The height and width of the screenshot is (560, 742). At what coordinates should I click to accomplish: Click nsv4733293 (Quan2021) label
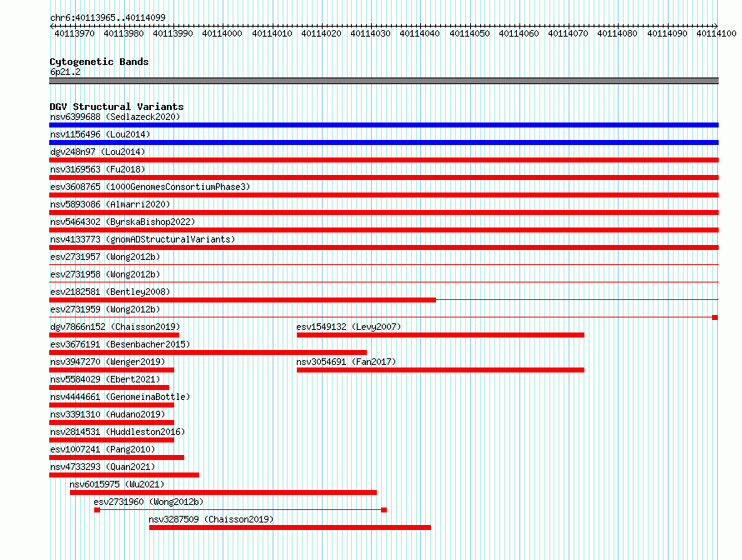(103, 467)
